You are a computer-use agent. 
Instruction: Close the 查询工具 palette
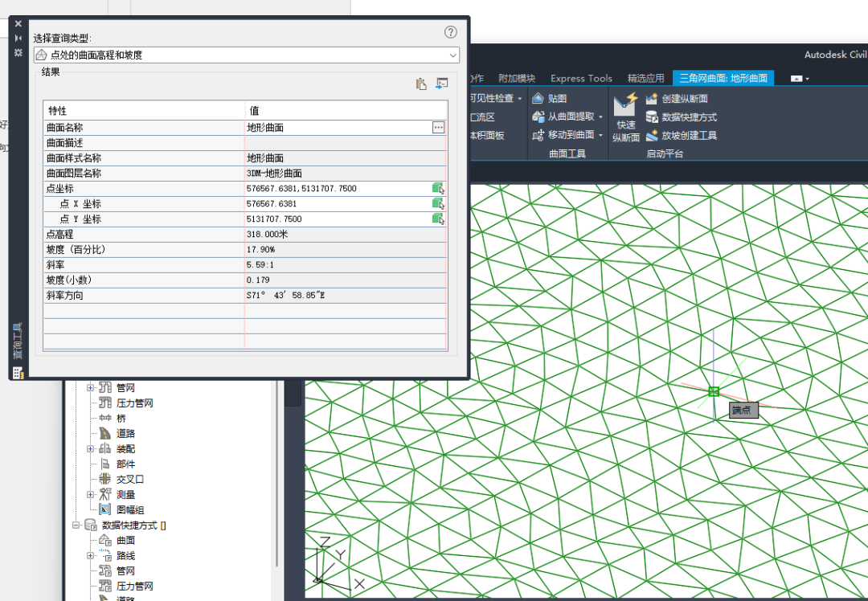coord(18,24)
